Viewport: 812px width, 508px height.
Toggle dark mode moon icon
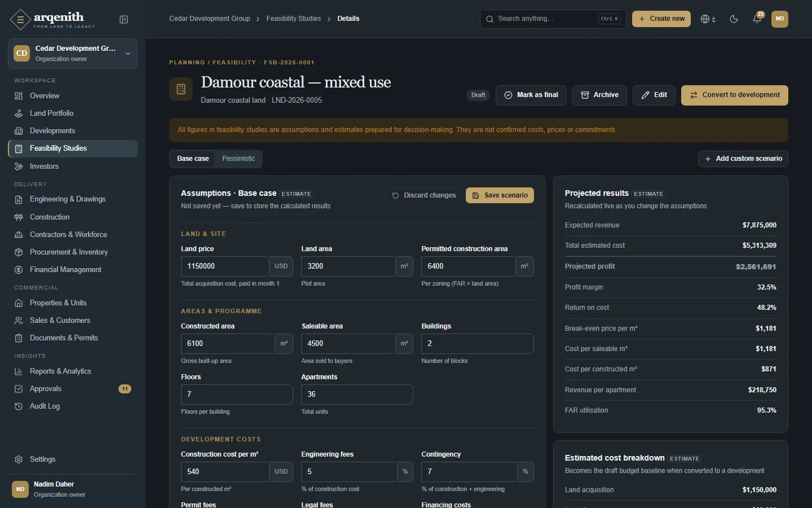point(734,19)
